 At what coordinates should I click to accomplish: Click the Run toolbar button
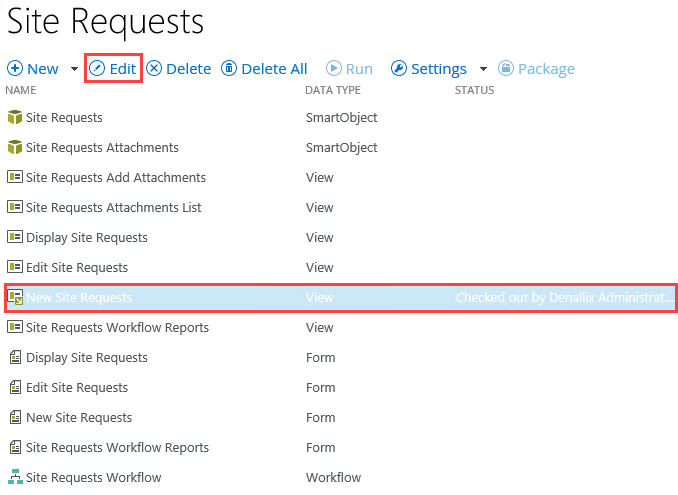coord(349,69)
